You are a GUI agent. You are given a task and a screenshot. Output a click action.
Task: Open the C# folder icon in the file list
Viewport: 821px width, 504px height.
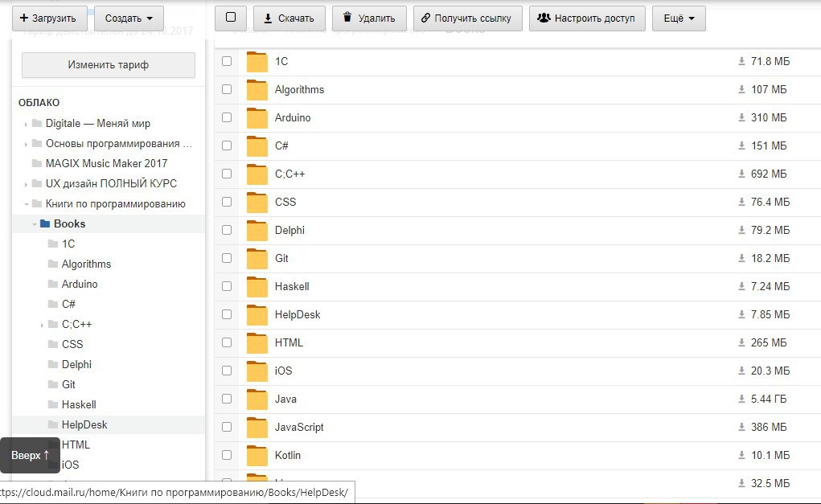tap(257, 146)
